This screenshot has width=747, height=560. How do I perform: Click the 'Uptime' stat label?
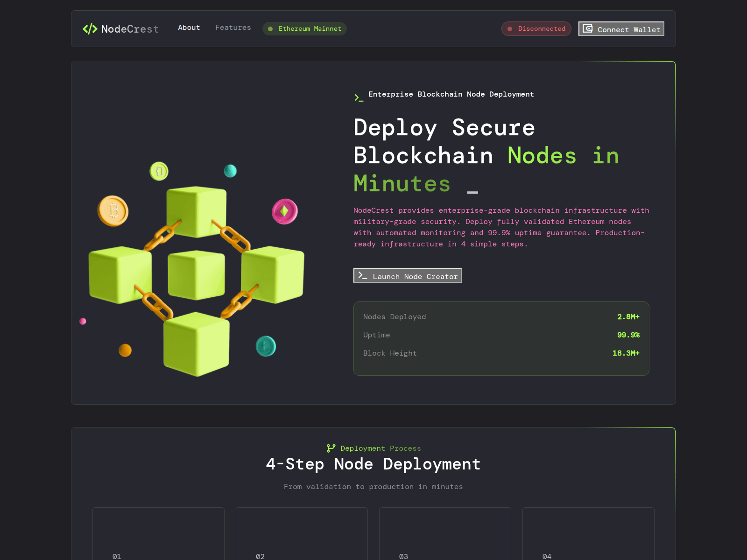point(376,335)
